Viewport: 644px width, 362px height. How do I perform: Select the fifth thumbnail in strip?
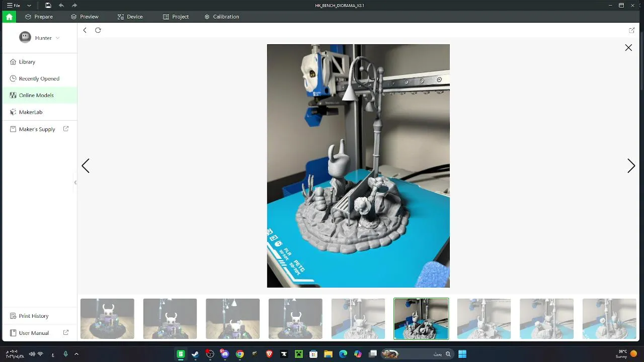click(358, 319)
